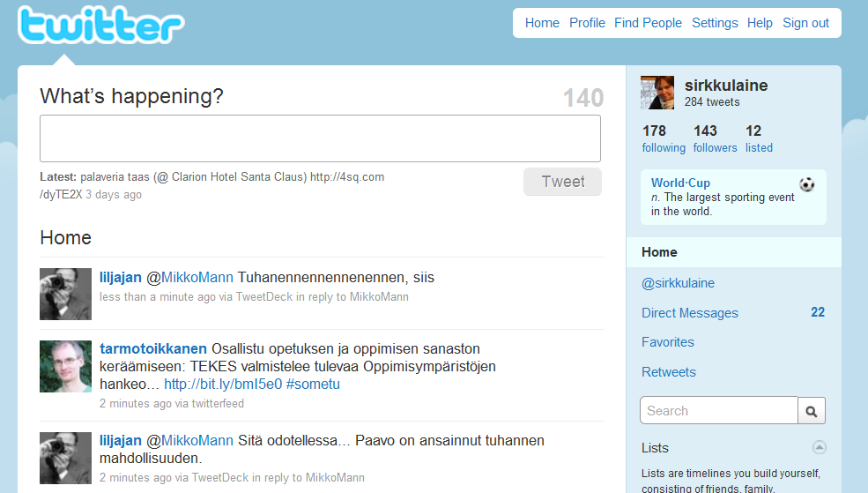Click the 140 character counter
The image size is (868, 493).
pos(582,98)
